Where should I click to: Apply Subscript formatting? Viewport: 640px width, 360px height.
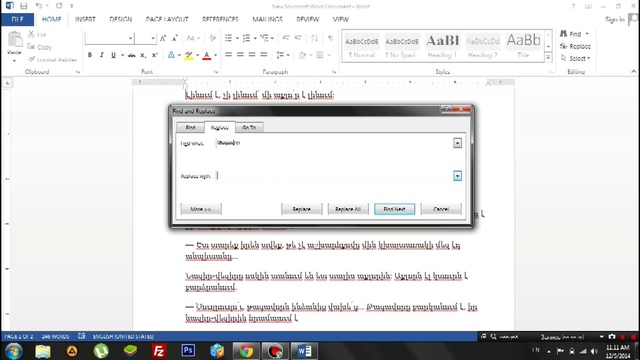point(143,55)
